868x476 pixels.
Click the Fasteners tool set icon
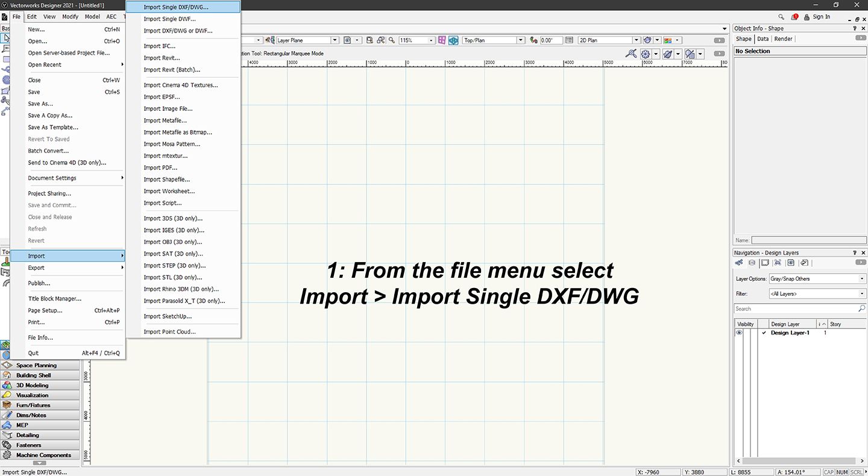tap(7, 445)
